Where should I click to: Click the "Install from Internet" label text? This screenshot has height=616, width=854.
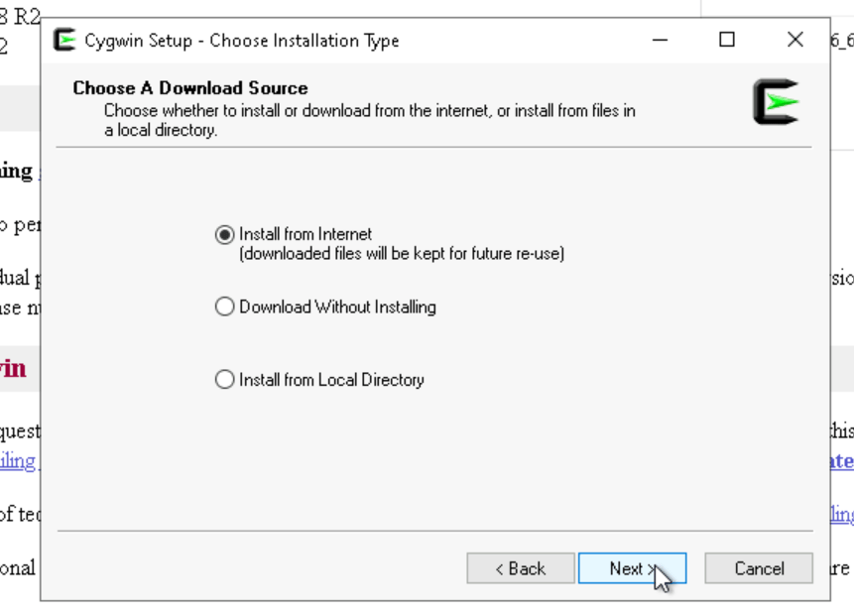tap(305, 235)
